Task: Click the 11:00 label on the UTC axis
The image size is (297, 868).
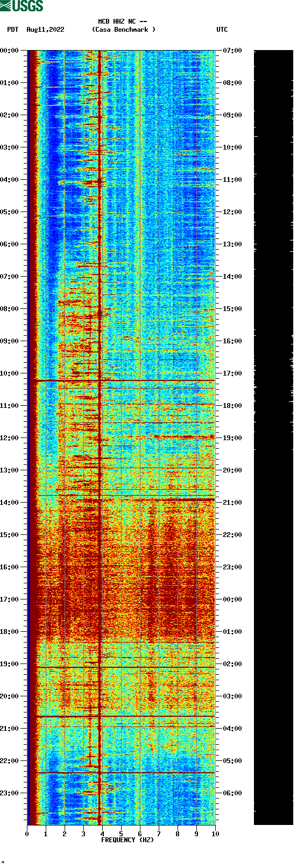Action: tap(232, 180)
